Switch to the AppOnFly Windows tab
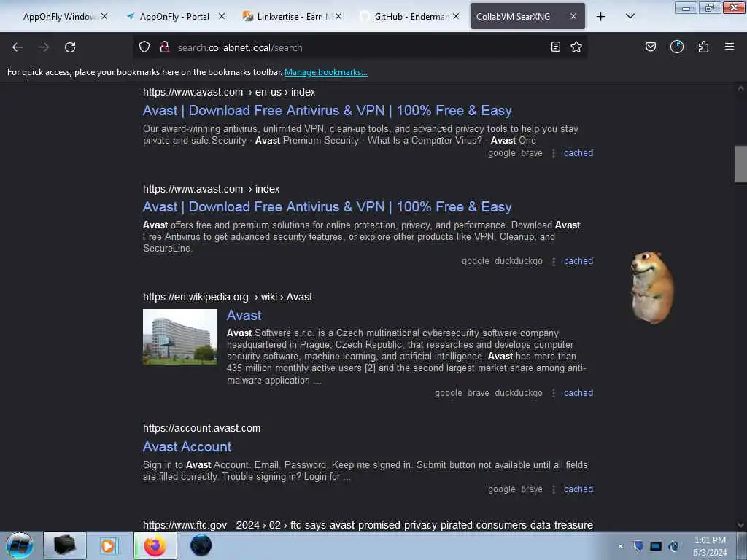The height and width of the screenshot is (560, 747). [57, 17]
